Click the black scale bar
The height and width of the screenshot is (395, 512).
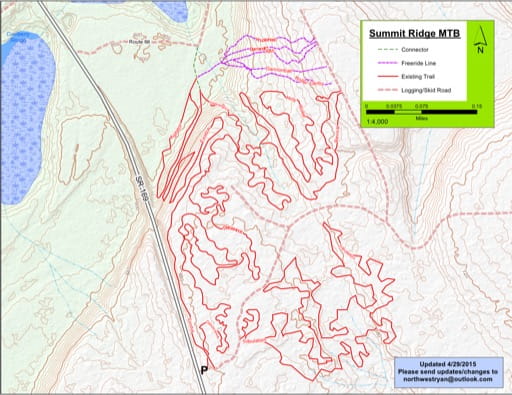pyautogui.click(x=422, y=112)
